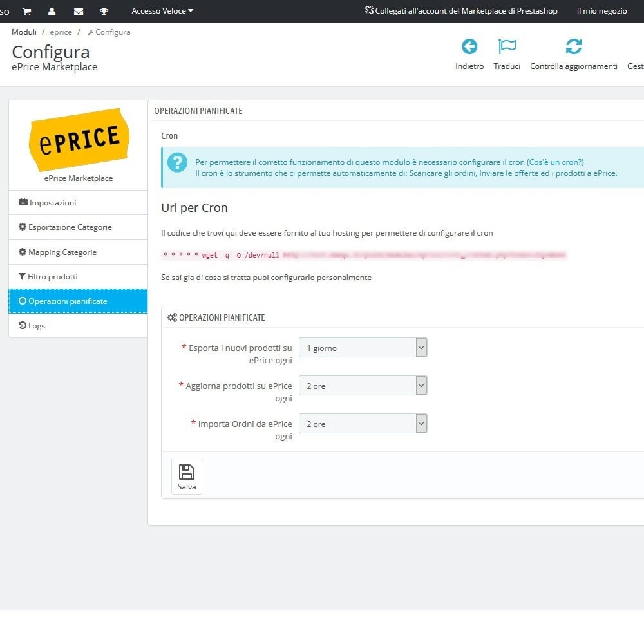This screenshot has height=644, width=644.
Task: Select the Filtro prodotti sidebar tab
Action: (78, 277)
